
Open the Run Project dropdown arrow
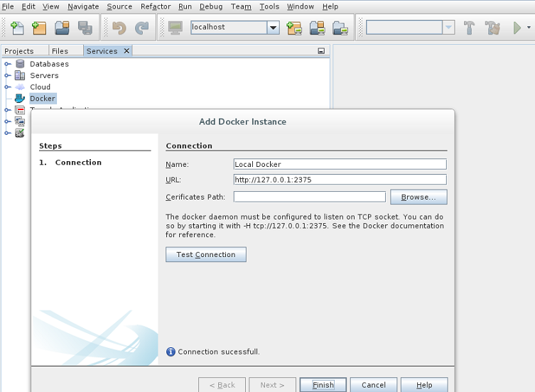click(529, 27)
